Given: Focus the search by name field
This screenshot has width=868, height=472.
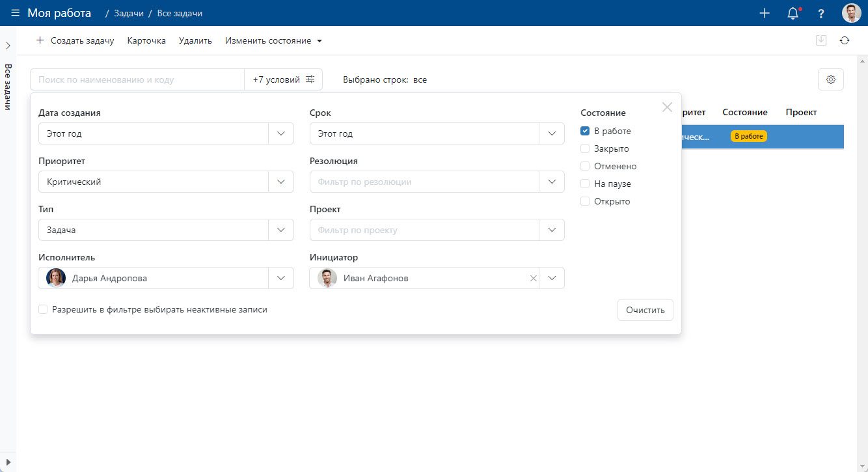Looking at the screenshot, I should (137, 79).
